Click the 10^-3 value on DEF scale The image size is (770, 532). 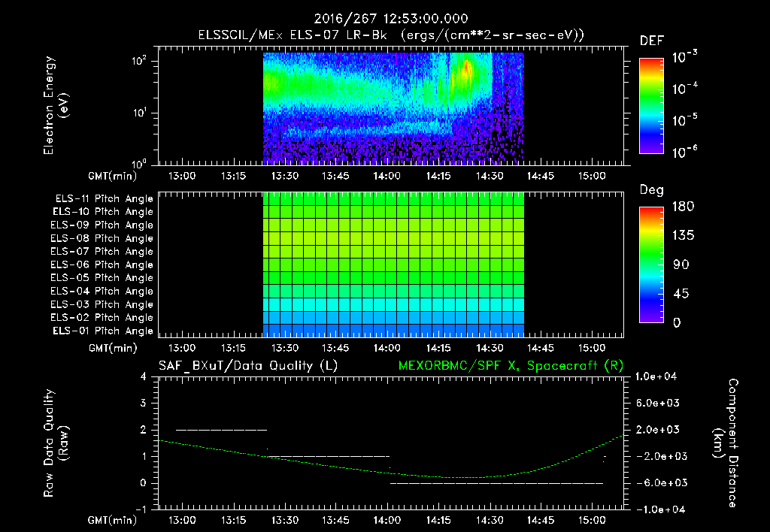tap(684, 57)
